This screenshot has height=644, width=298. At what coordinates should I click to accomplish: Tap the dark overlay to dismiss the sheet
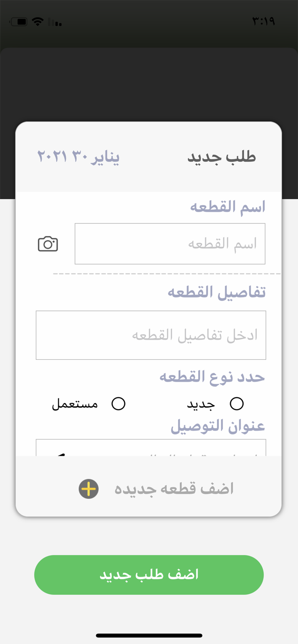point(149,82)
